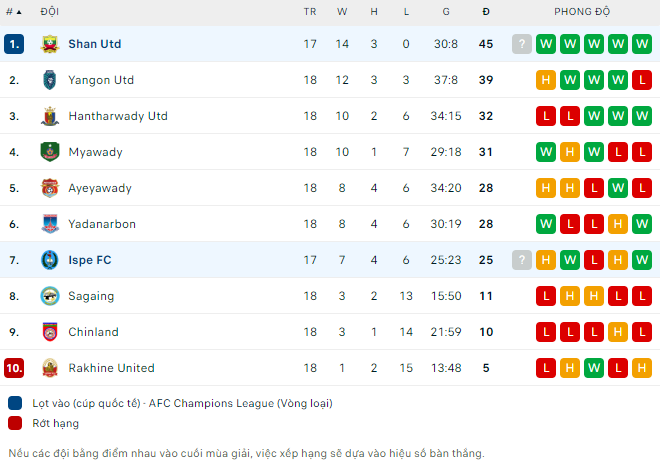Image resolution: width=660 pixels, height=465 pixels.
Task: Click Rakhine United's green W form badge
Action: coord(594,368)
